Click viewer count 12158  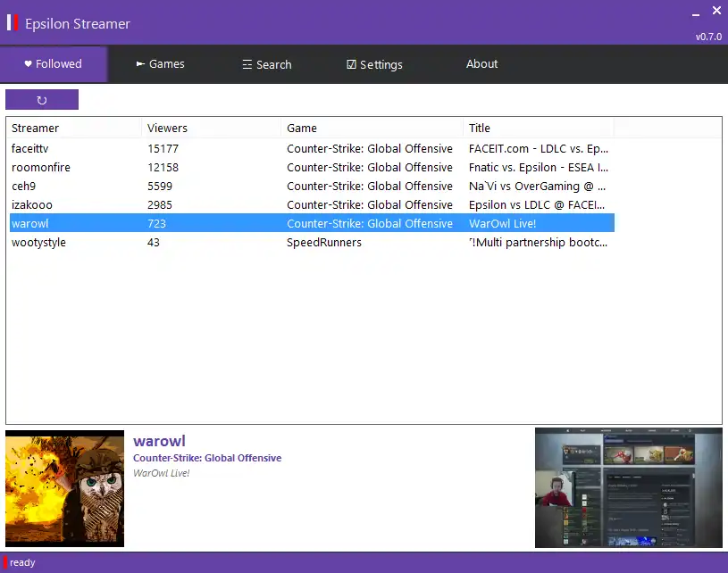pyautogui.click(x=163, y=168)
